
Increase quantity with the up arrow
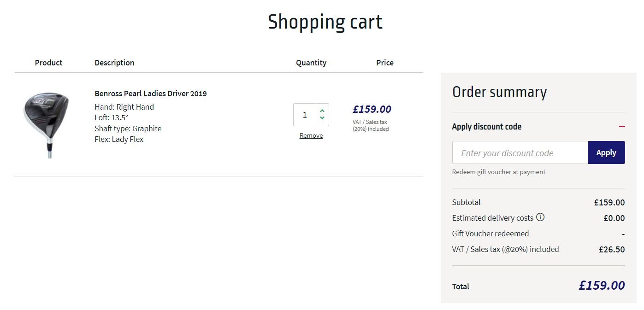tap(322, 111)
